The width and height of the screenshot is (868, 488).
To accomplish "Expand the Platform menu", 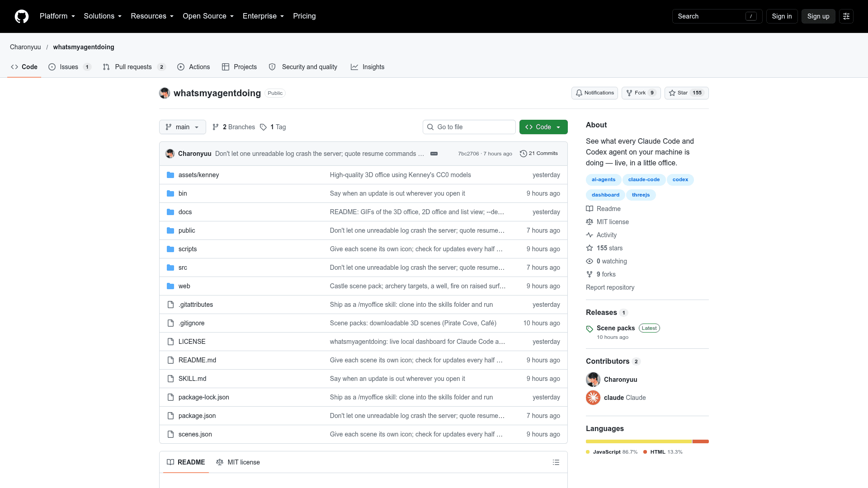I will point(57,16).
